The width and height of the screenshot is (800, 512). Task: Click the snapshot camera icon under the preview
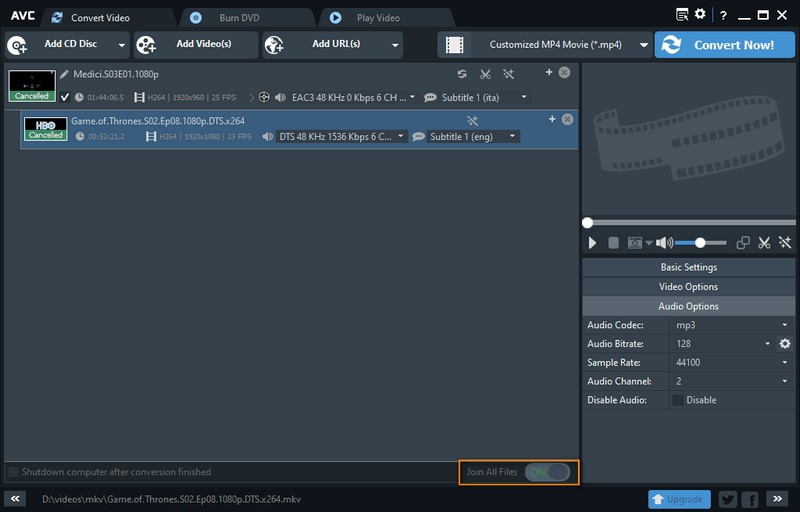pyautogui.click(x=634, y=243)
